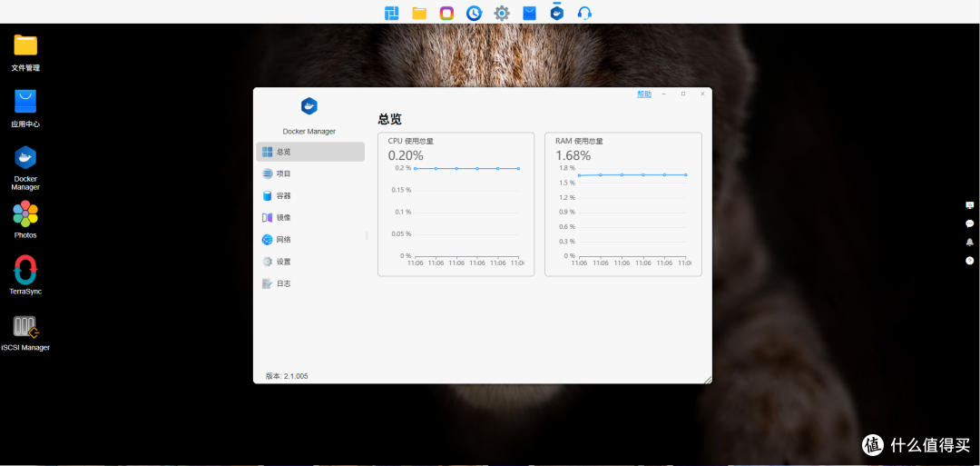The height and width of the screenshot is (466, 980).
Task: Launch the Photos desktop shortcut
Action: (25, 220)
